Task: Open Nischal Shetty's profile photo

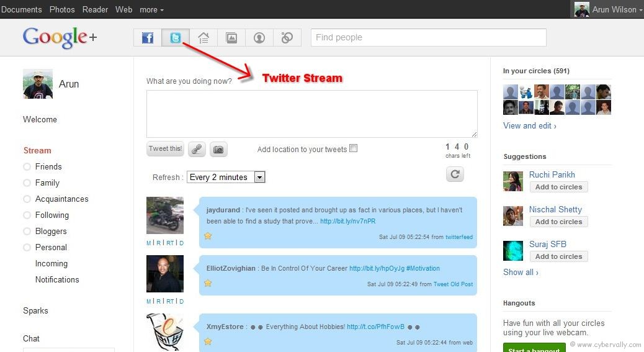Action: (513, 216)
